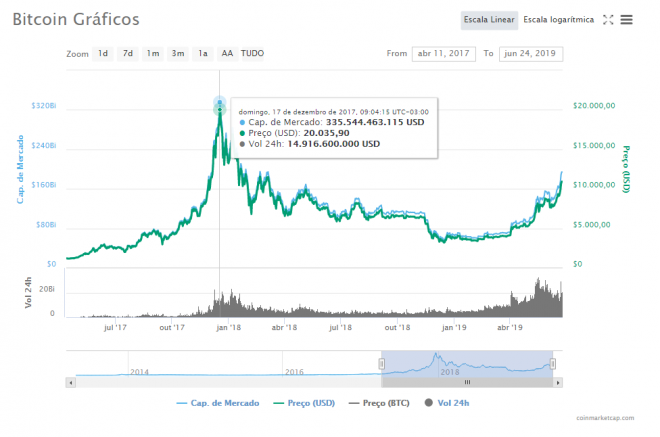The width and height of the screenshot is (660, 437).
Task: Toggle fullscreen chart view icon
Action: [x=608, y=19]
